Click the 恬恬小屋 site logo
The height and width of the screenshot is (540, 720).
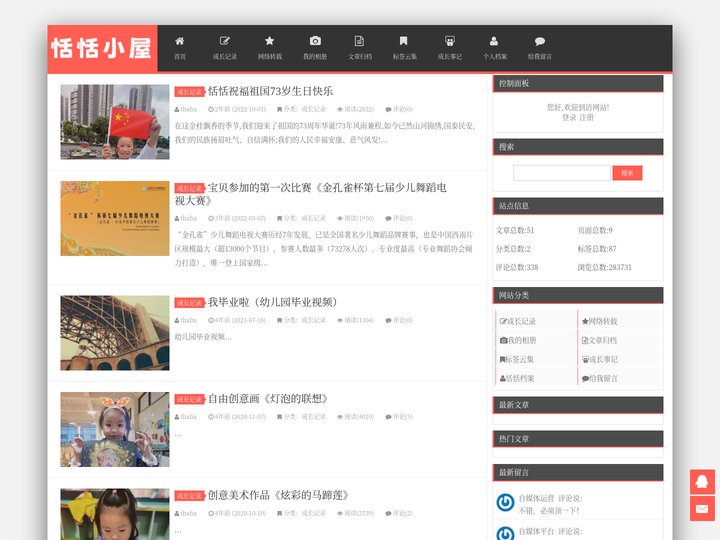pyautogui.click(x=102, y=48)
